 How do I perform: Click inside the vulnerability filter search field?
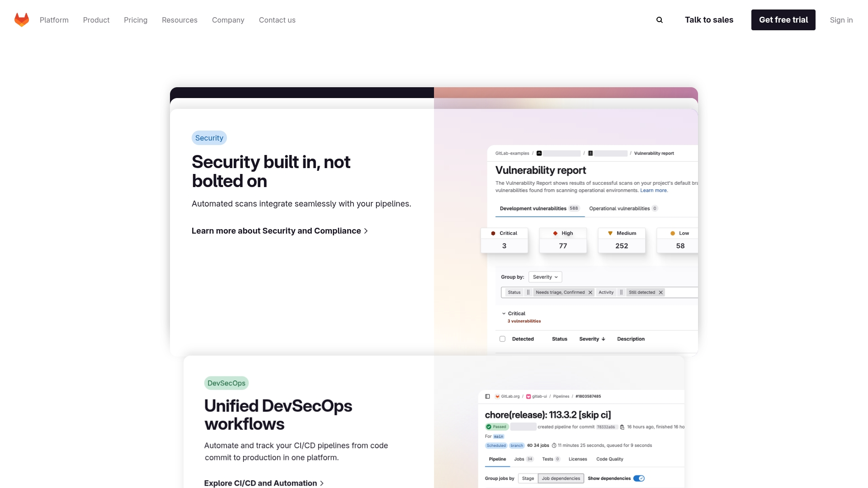[x=681, y=292]
